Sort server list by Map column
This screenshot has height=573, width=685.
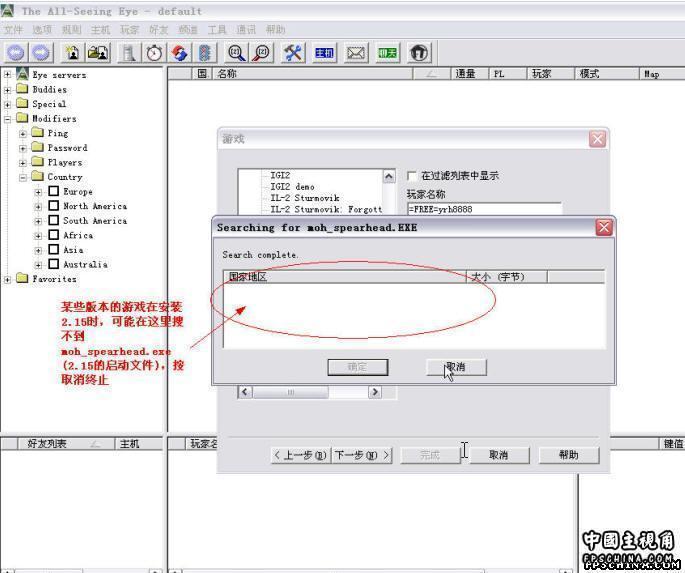tap(662, 74)
